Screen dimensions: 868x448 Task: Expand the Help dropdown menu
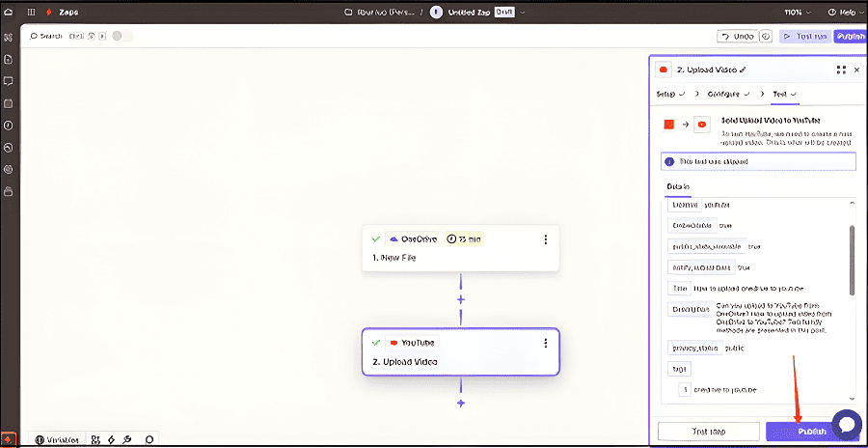[845, 12]
